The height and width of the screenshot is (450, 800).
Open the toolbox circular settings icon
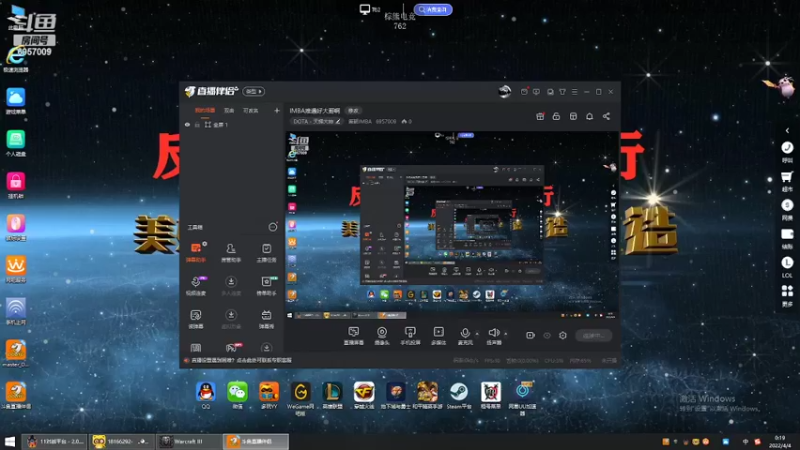pyautogui.click(x=273, y=227)
